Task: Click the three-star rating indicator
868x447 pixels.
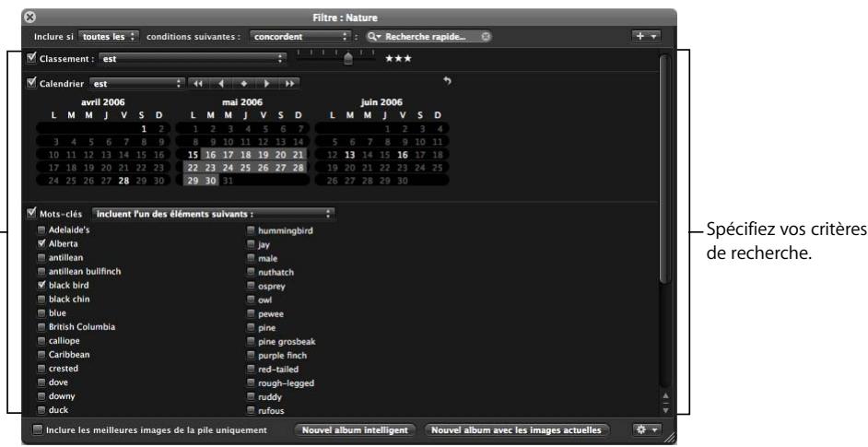Action: 399,59
